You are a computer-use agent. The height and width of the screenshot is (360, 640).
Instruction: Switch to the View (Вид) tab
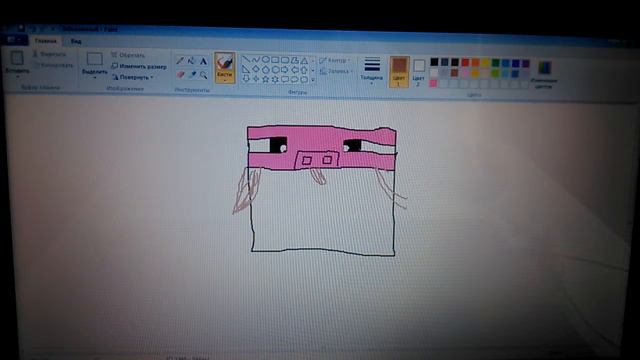pos(76,41)
